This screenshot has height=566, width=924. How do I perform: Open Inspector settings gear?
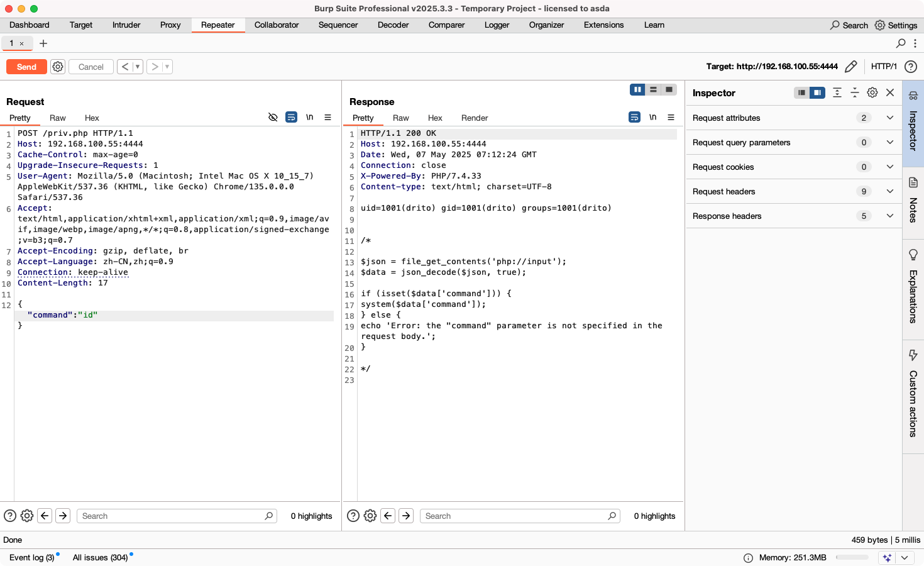coord(872,92)
